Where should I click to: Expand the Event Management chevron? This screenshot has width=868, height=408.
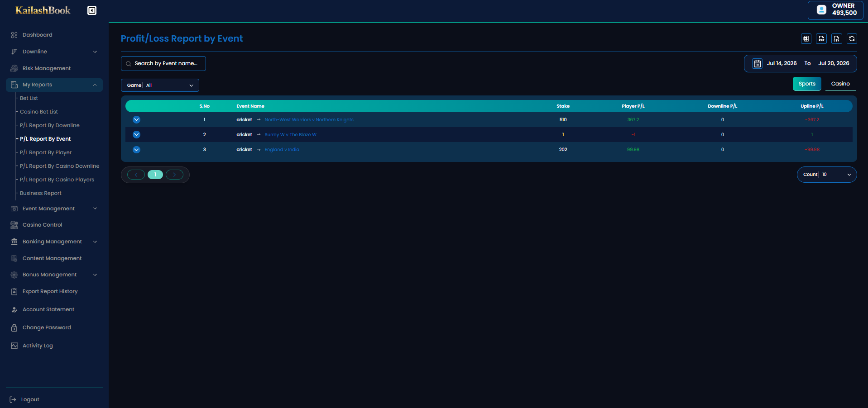[95, 209]
